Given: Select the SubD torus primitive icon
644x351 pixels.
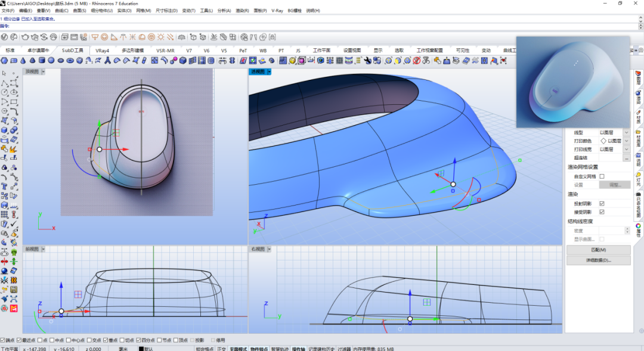Looking at the screenshot, I should 70,60.
